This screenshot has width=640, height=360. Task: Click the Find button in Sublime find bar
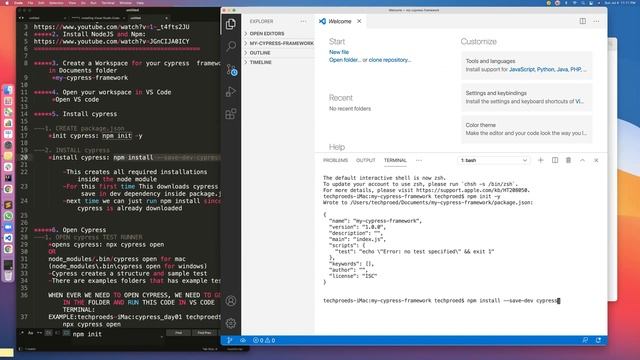[178, 333]
